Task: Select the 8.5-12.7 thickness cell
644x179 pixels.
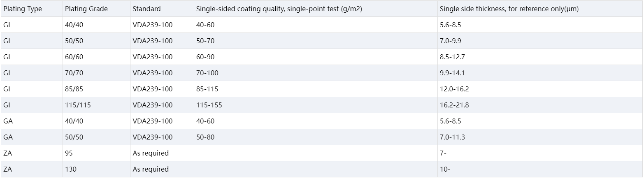Action: pyautogui.click(x=452, y=57)
